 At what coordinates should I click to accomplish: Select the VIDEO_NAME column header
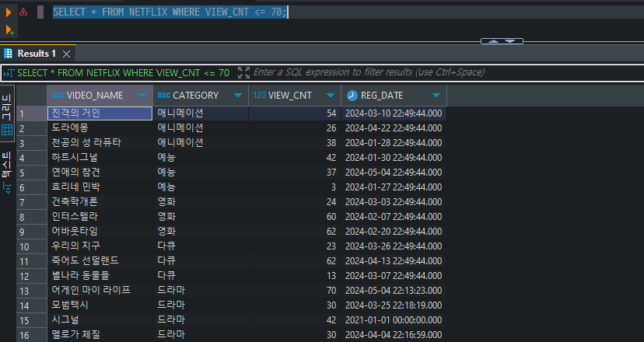(100, 96)
